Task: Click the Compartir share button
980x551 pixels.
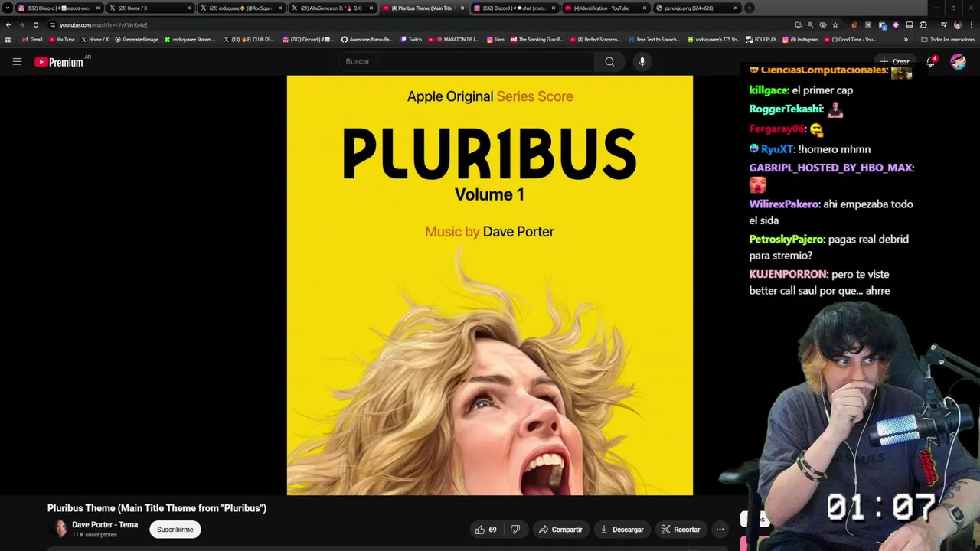Action: (560, 530)
